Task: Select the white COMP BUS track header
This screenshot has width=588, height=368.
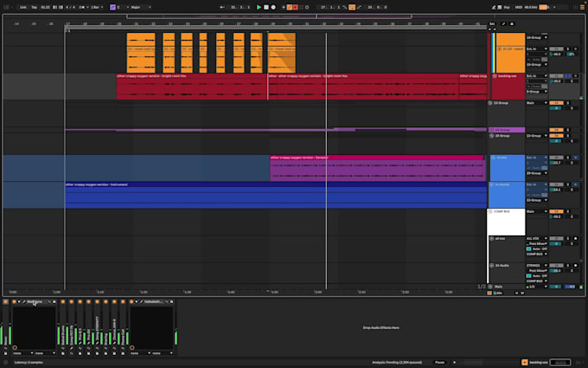Action: point(506,222)
